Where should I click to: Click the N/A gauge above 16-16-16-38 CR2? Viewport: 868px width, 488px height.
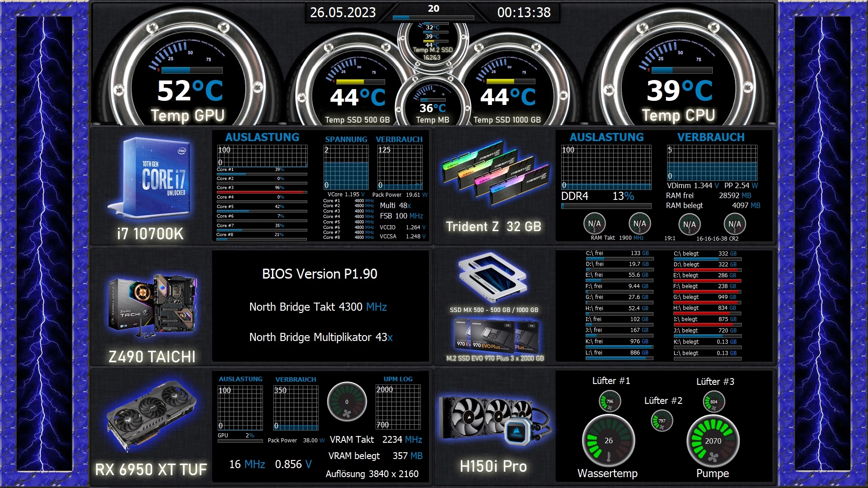pyautogui.click(x=734, y=224)
